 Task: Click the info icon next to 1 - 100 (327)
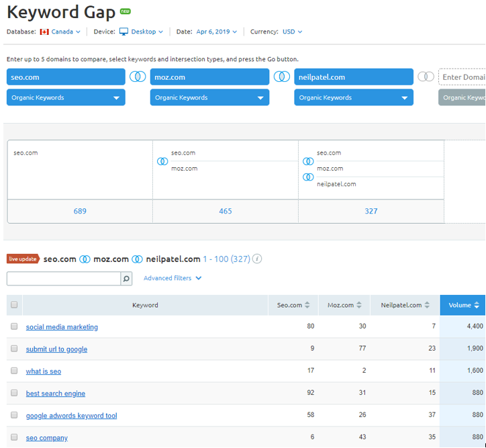point(257,259)
